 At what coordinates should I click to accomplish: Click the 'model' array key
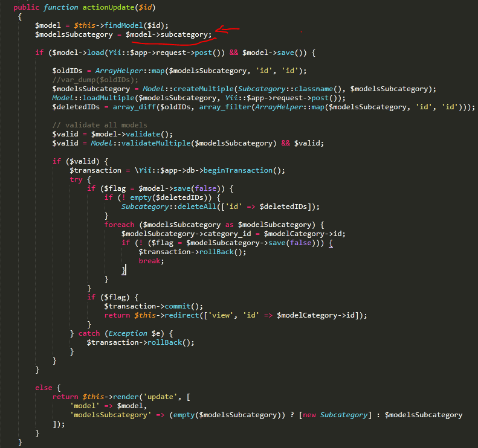pyautogui.click(x=85, y=406)
